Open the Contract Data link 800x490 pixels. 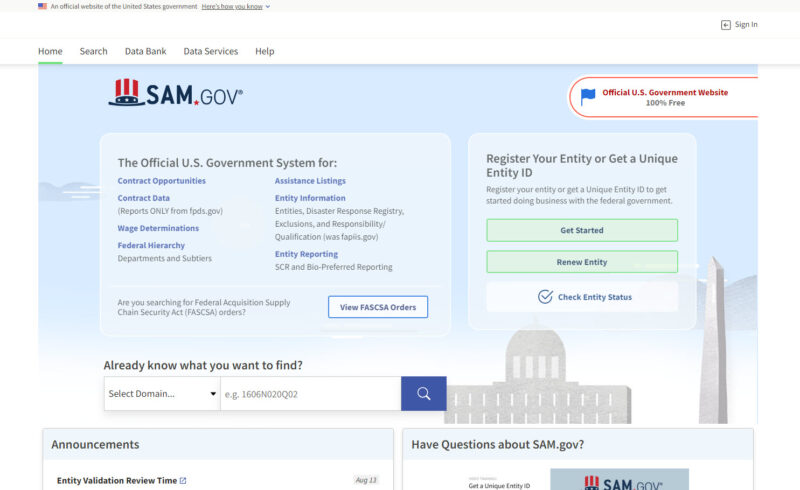(x=143, y=198)
